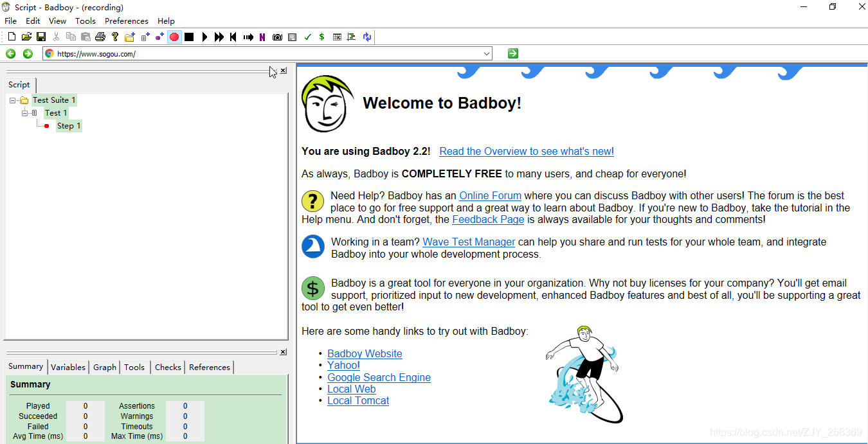Open the Local Web link
Image resolution: width=868 pixels, height=444 pixels.
click(351, 389)
